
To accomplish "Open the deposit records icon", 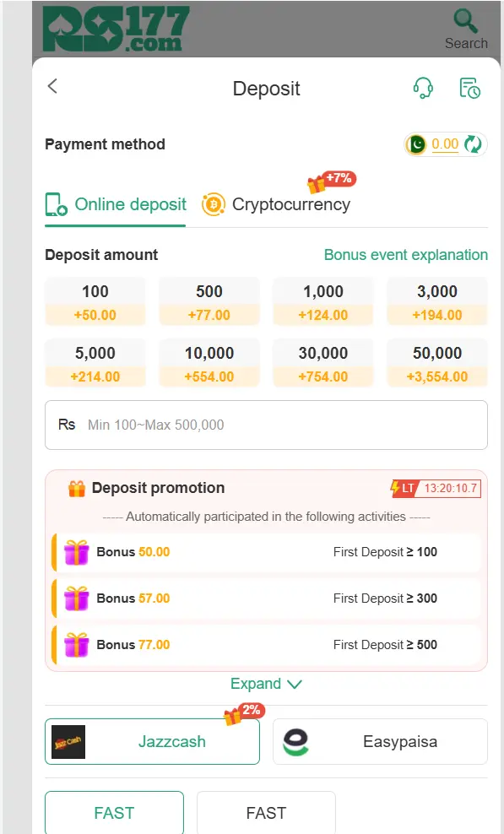I will (x=469, y=87).
